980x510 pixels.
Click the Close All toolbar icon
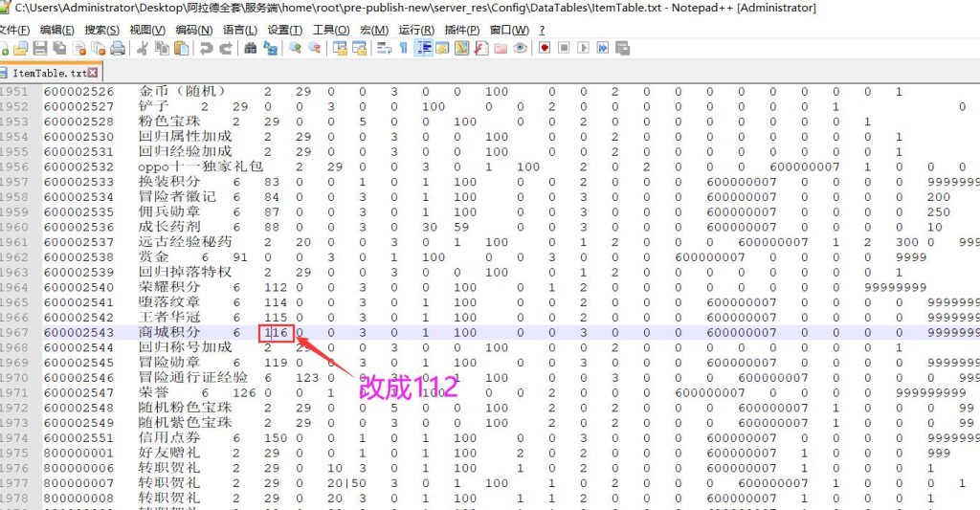point(99,48)
